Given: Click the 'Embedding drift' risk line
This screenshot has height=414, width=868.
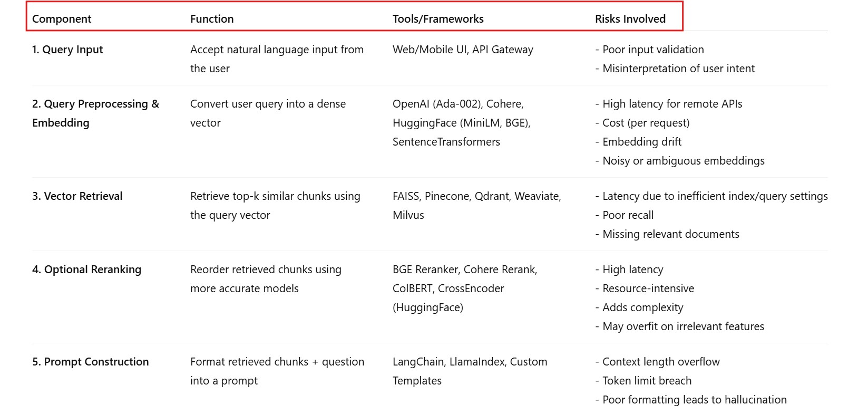Looking at the screenshot, I should pyautogui.click(x=641, y=142).
